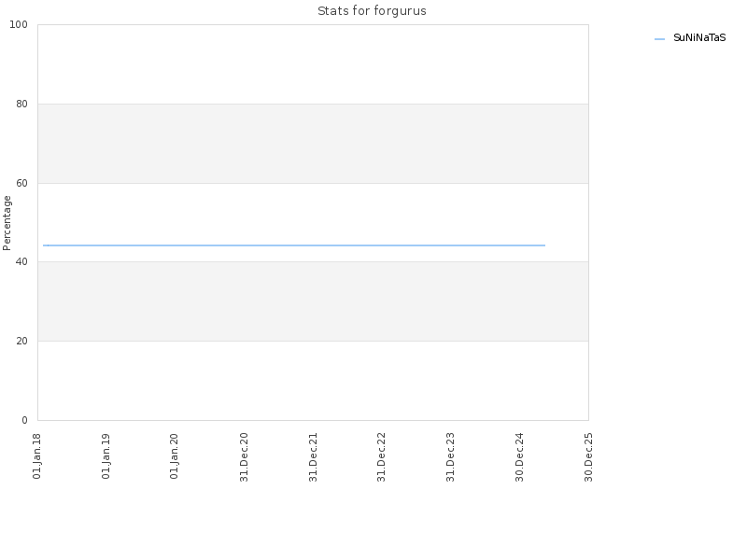Select the 01.Jan.20 x-axis date label

pyautogui.click(x=175, y=456)
